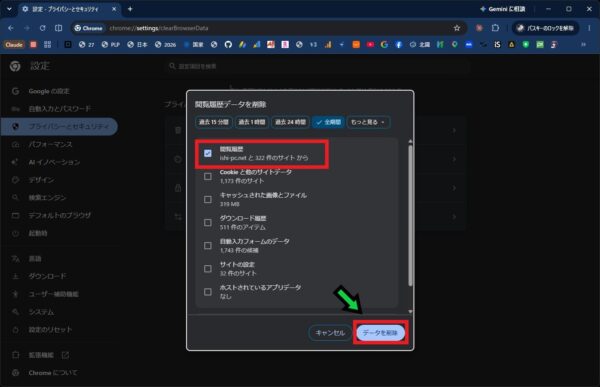The image size is (600, 387).
Task: Open the PLP bookmark
Action: coord(111,45)
